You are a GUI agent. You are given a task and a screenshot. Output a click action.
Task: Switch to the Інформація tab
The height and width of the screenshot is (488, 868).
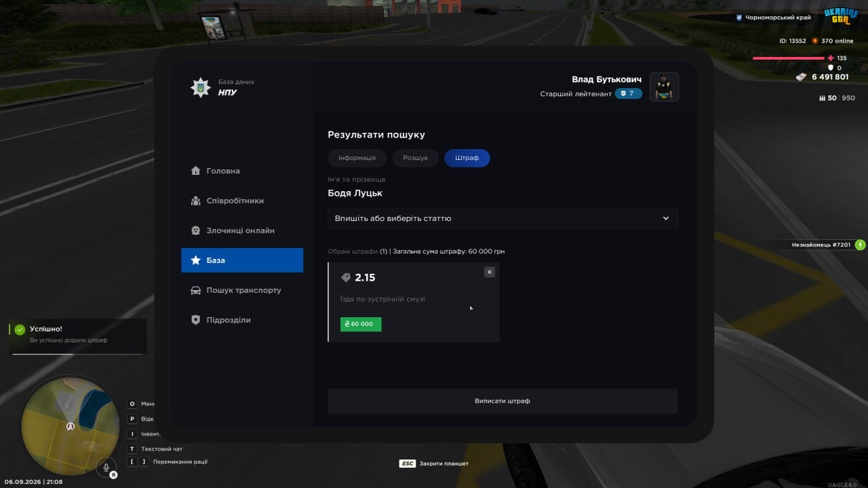click(x=357, y=158)
